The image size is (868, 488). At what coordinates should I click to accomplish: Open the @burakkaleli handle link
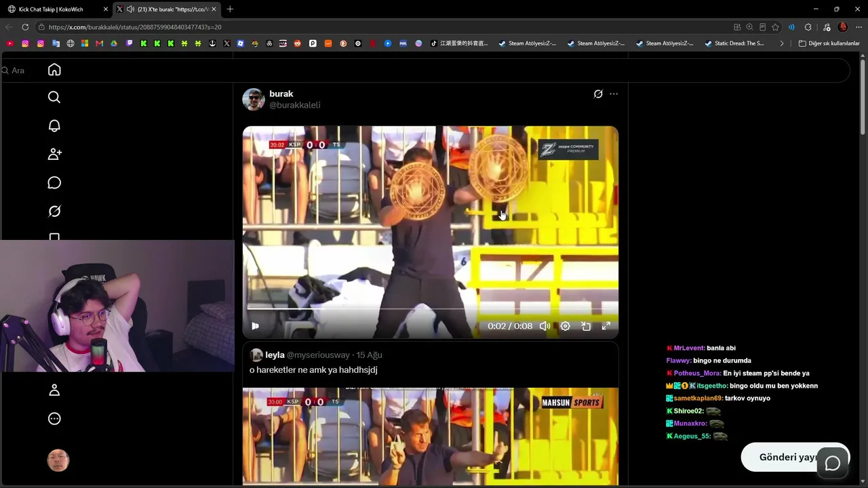[x=295, y=105]
